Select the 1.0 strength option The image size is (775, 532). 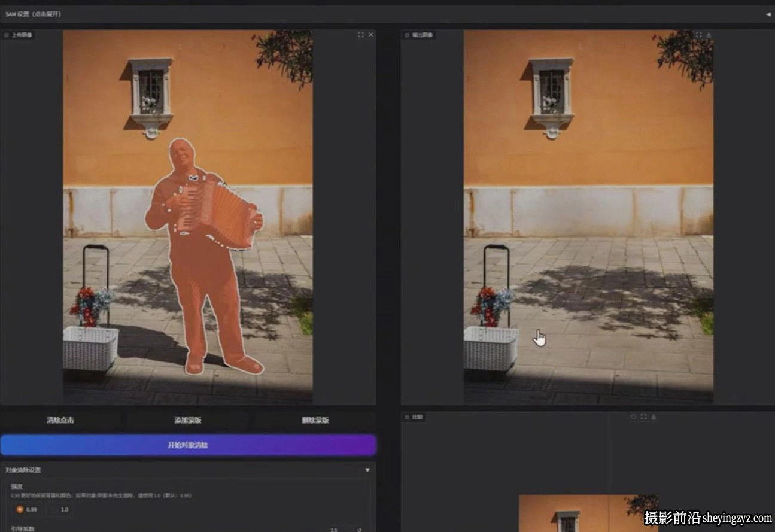[x=60, y=509]
